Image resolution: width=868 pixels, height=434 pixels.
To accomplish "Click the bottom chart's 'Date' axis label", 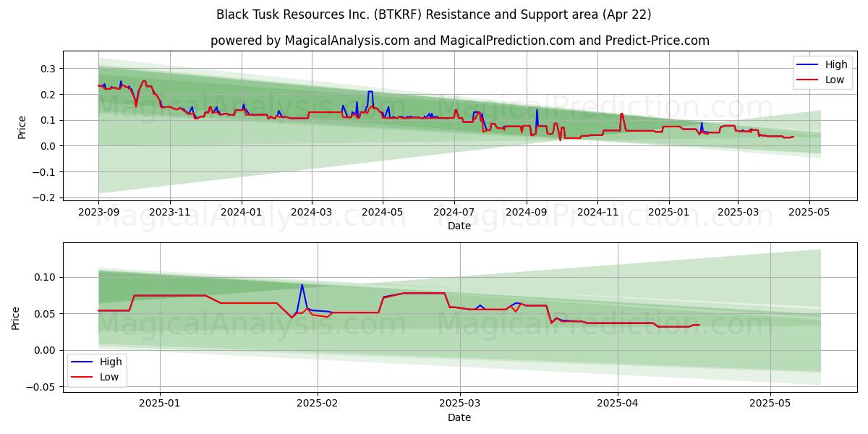I will (x=459, y=417).
